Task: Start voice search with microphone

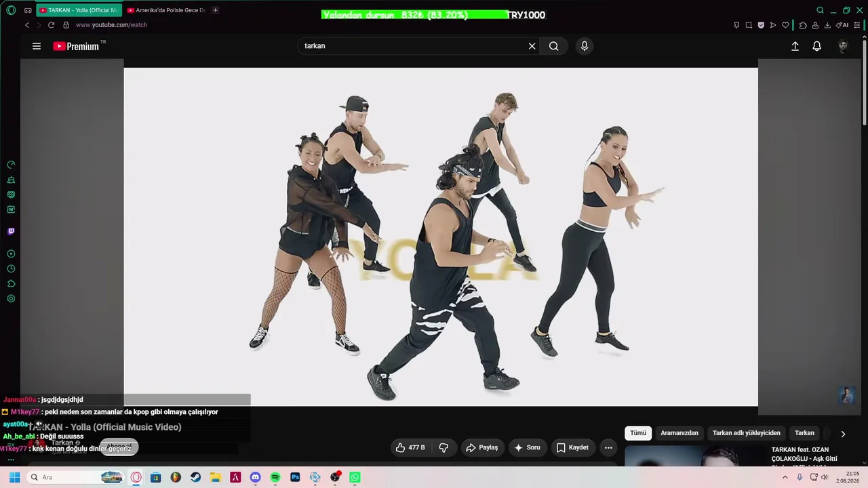Action: pyautogui.click(x=585, y=46)
